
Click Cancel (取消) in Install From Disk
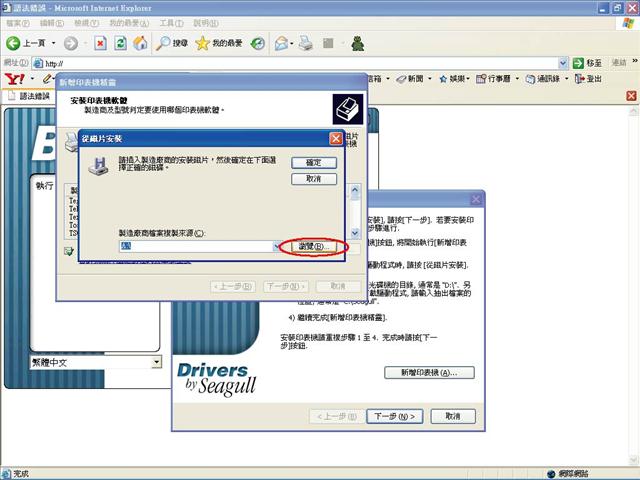click(314, 179)
